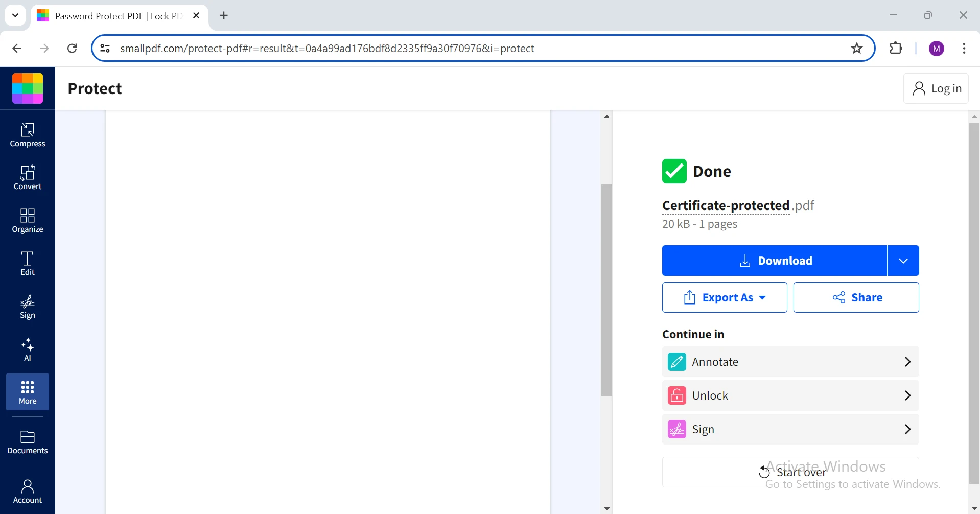Share the protected PDF
This screenshot has width=980, height=514.
point(856,297)
